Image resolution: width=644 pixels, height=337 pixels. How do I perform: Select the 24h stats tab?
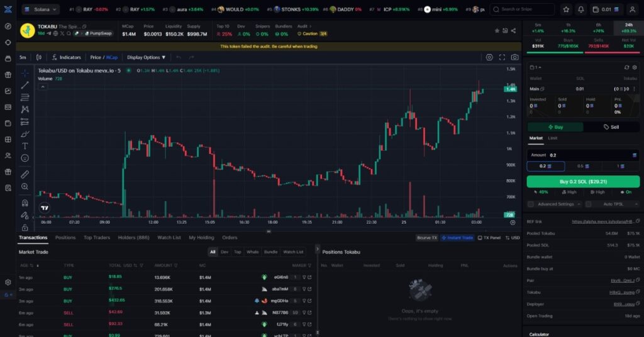point(629,28)
